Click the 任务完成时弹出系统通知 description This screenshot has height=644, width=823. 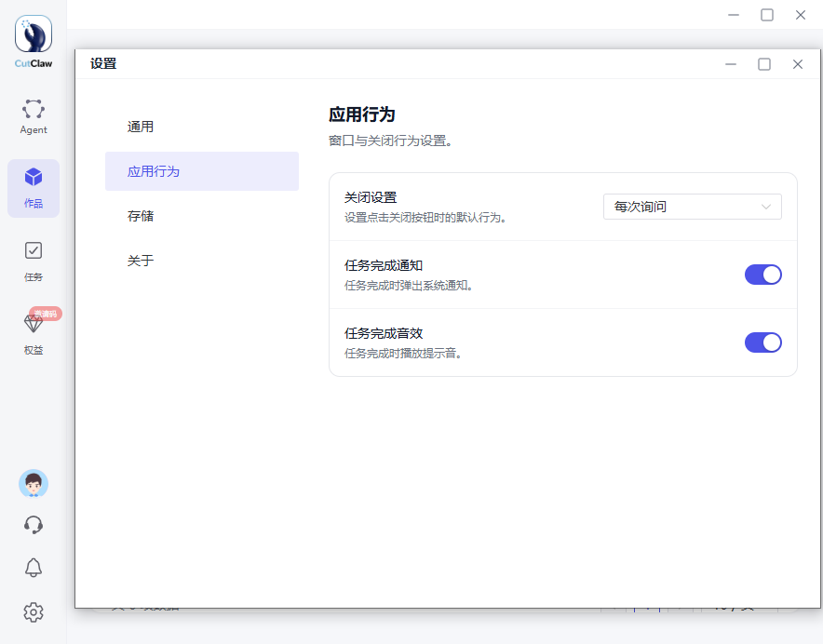click(409, 285)
